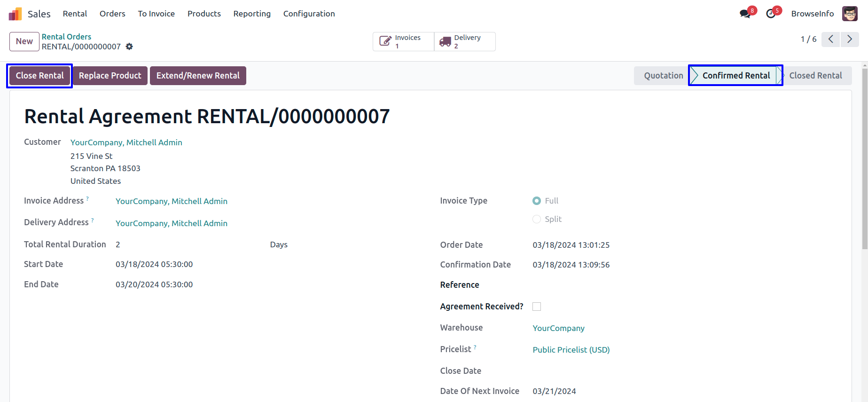Screen dimensions: 868x402
Task: Expand the Configuration menu
Action: pos(309,14)
